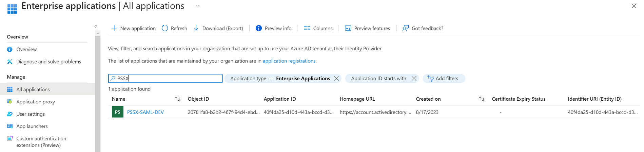
Task: Click the search magnifier icon in filter box
Action: (x=113, y=78)
